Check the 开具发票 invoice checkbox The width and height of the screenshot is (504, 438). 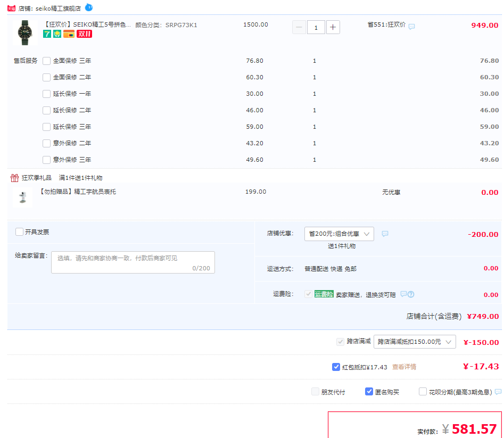coord(19,232)
